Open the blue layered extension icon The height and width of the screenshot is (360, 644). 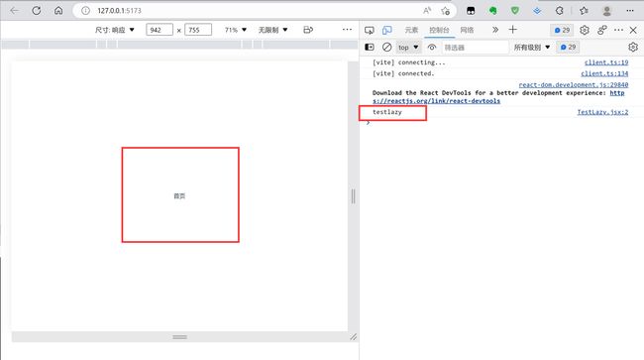537,11
